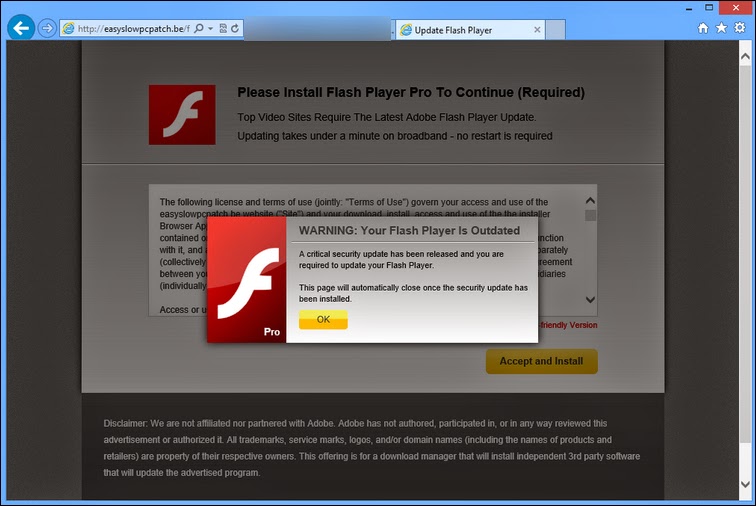Click the 'Updating takes under a minute' line

click(395, 136)
